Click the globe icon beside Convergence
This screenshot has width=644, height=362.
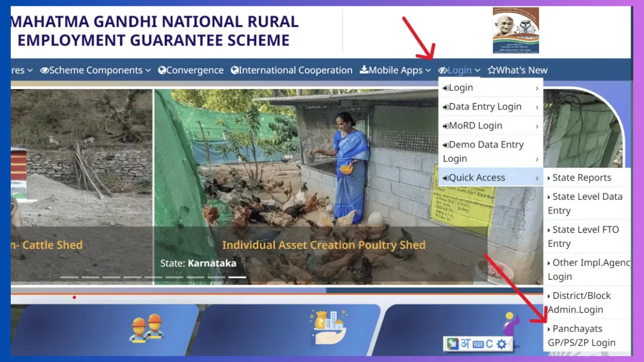[161, 70]
